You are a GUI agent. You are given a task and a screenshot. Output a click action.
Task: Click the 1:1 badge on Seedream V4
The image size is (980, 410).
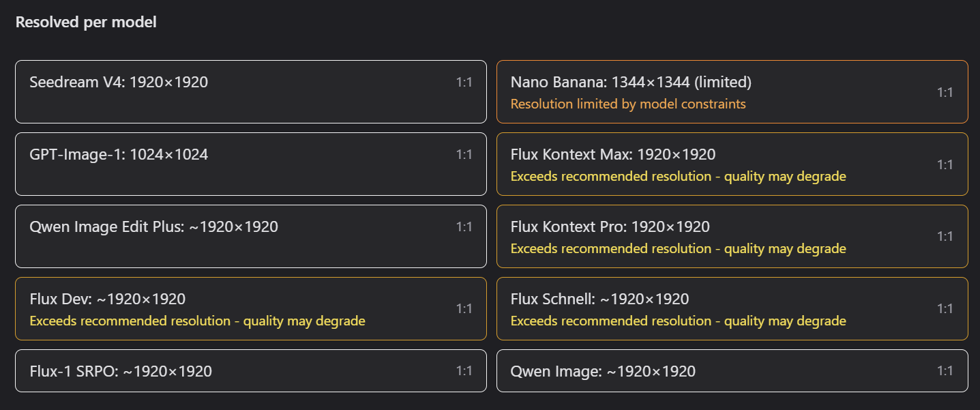click(464, 82)
